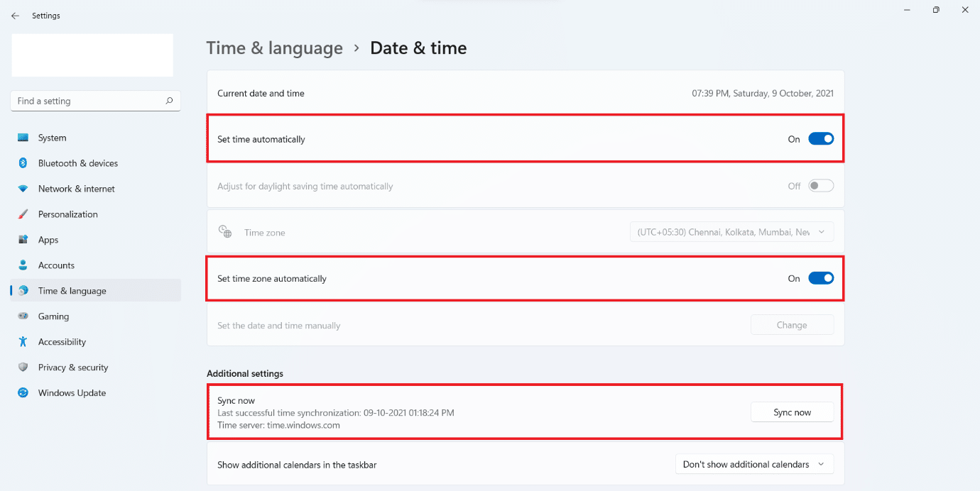The height and width of the screenshot is (491, 980).
Task: Click the Additional settings heading
Action: [x=245, y=373]
